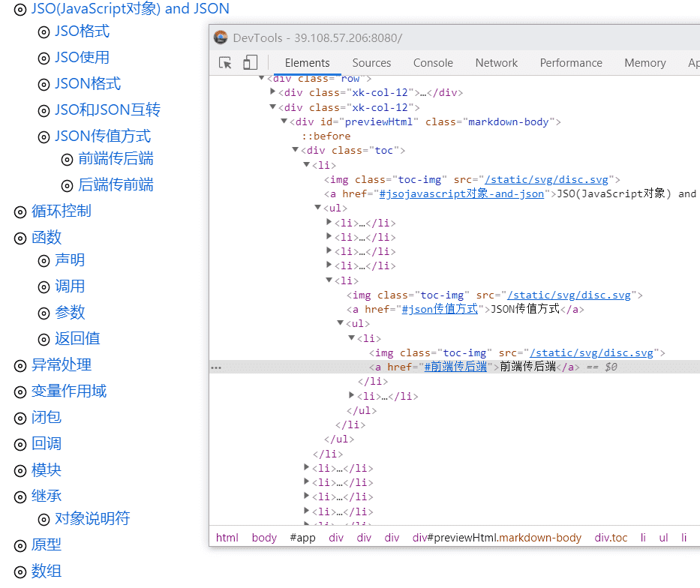The width and height of the screenshot is (700, 588).
Task: Click the disc bullet next to JSO格式
Action: (44, 31)
